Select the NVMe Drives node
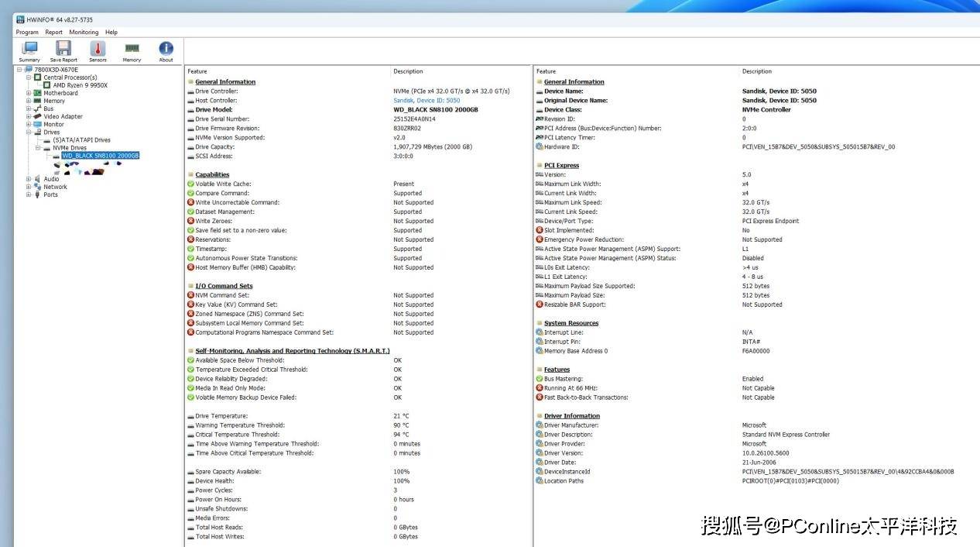The height and width of the screenshot is (547, 980). coord(70,148)
